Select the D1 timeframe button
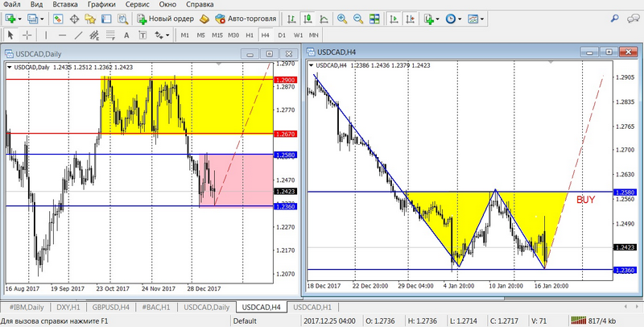The image size is (644, 327). pyautogui.click(x=282, y=35)
